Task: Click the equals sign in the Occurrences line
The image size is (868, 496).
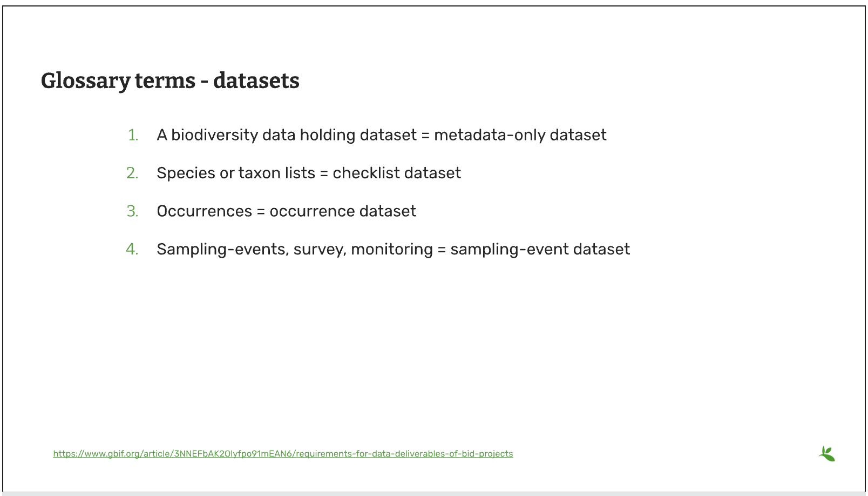Action: coord(261,212)
